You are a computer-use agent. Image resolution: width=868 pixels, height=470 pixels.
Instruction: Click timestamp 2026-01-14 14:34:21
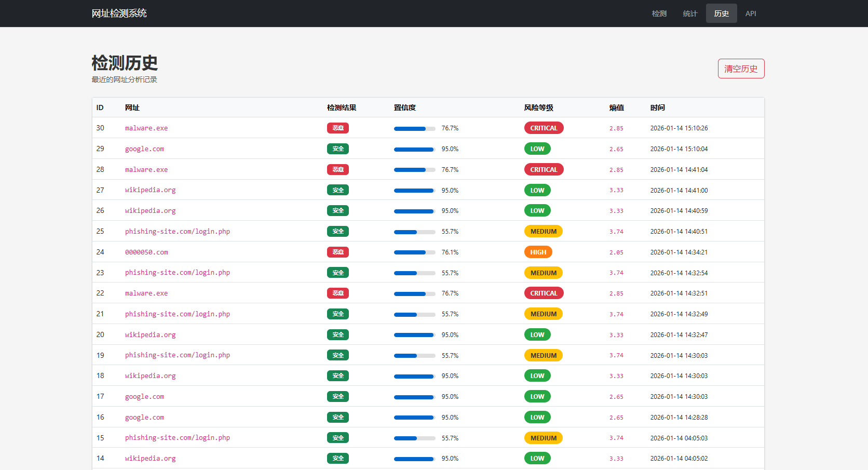679,252
